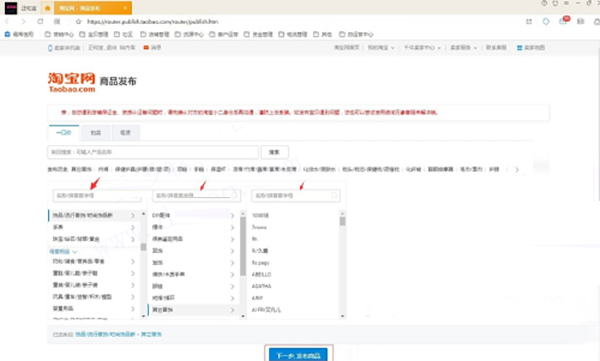Image resolution: width=600 pixels, height=361 pixels.
Task: Click the second column filter input
Action: [x=196, y=196]
